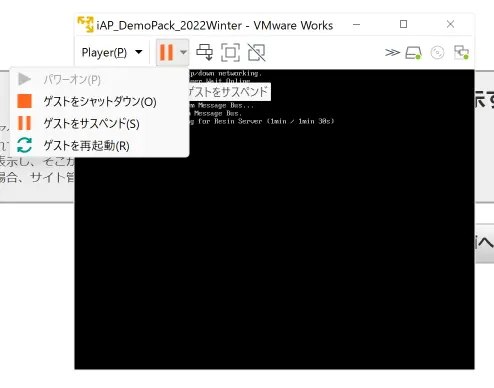Click the double chevron expand devices icon
This screenshot has width=494, height=388.
click(392, 52)
